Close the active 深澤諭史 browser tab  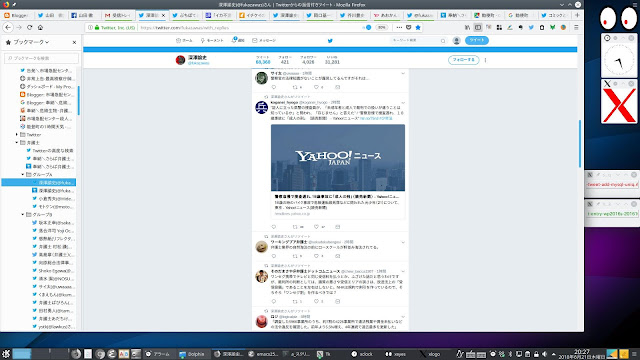click(x=164, y=15)
